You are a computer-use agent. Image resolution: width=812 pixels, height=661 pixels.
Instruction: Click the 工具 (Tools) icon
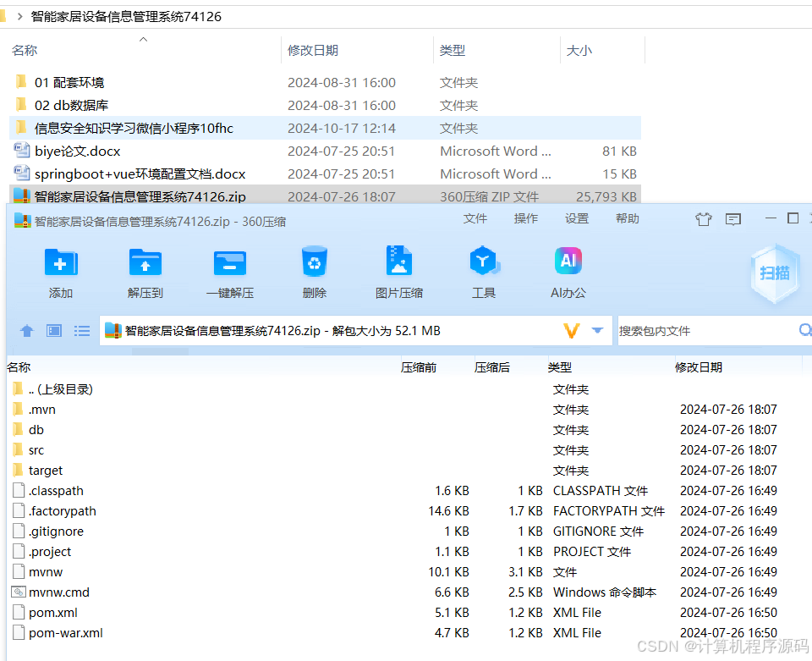[x=484, y=271]
